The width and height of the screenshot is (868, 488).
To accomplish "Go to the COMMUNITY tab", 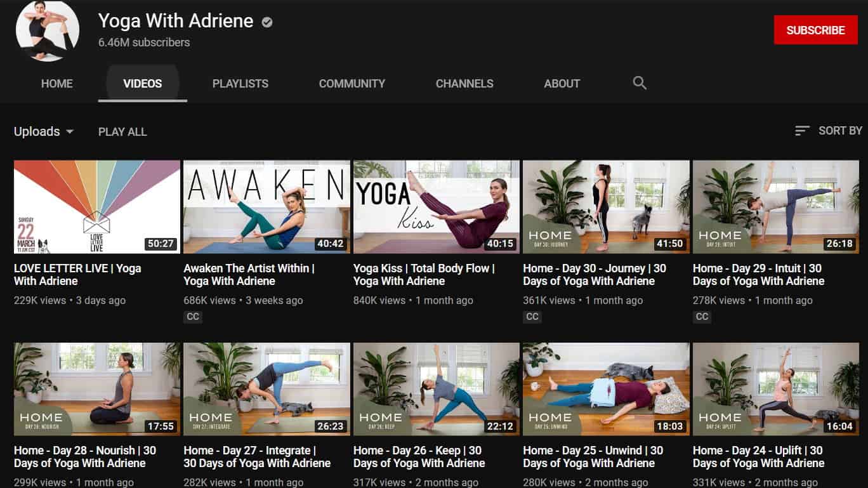I will pos(352,83).
